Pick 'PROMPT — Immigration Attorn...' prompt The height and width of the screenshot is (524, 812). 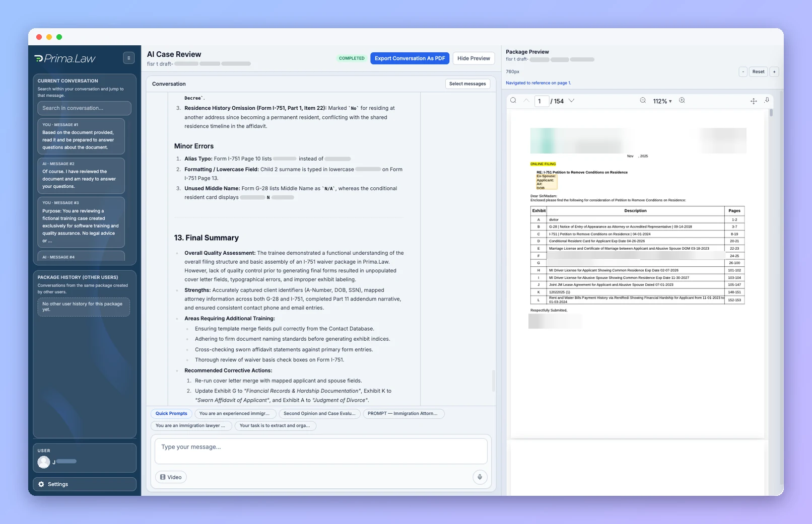[x=402, y=414]
